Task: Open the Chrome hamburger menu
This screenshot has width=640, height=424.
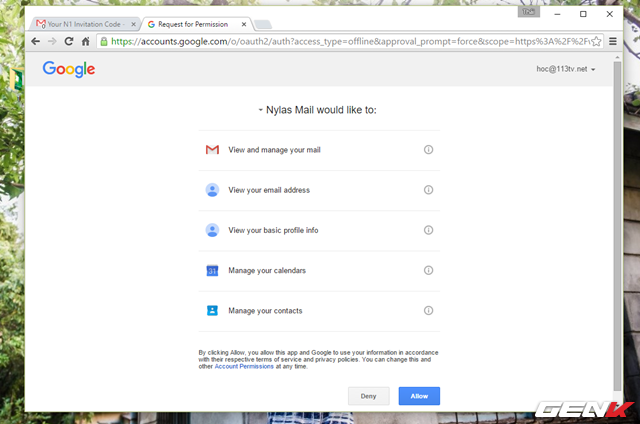Action: tap(613, 41)
